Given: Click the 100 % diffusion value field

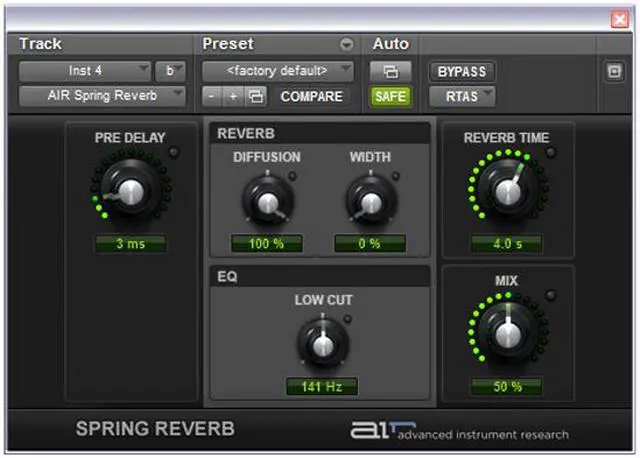Looking at the screenshot, I should 267,244.
